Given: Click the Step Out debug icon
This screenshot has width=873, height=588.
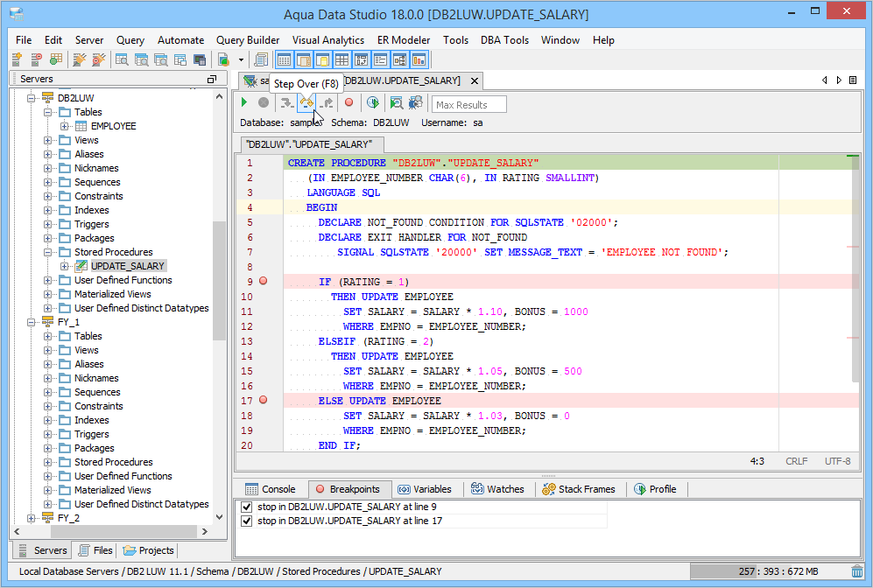Looking at the screenshot, I should coord(326,103).
